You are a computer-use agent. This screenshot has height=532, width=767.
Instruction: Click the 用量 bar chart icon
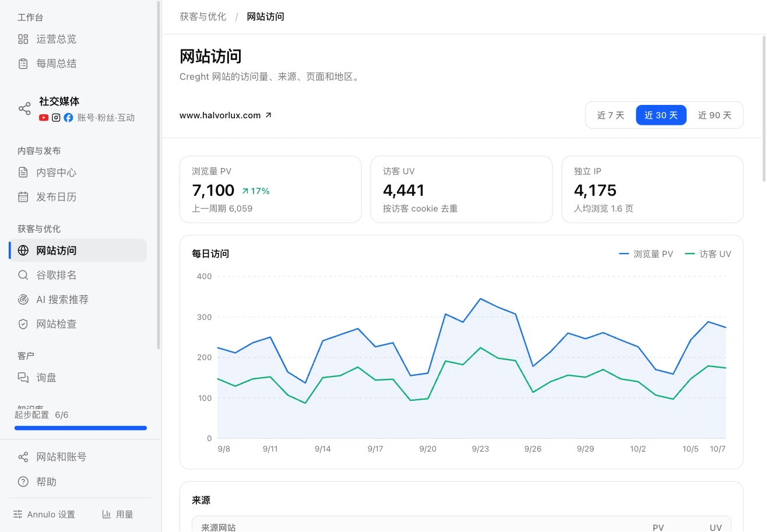[x=107, y=515]
